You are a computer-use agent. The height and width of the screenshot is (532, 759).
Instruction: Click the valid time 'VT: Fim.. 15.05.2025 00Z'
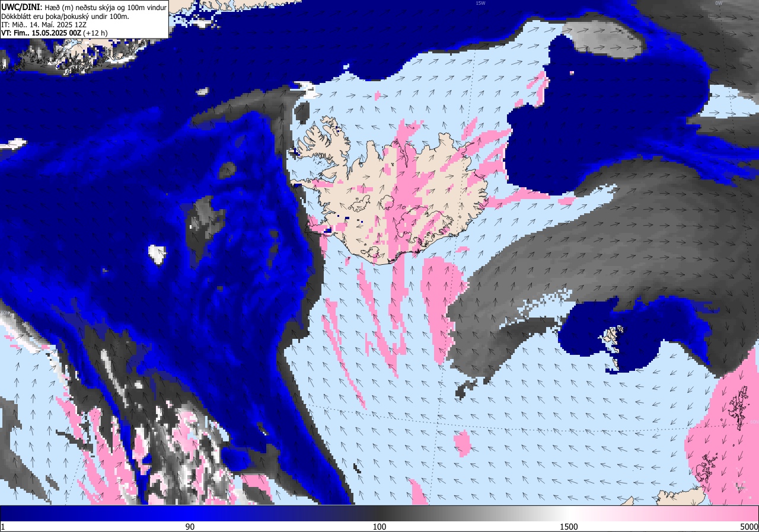41,33
